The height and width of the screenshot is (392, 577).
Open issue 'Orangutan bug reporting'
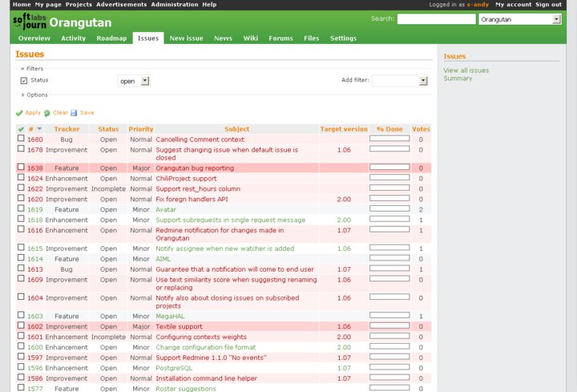195,168
